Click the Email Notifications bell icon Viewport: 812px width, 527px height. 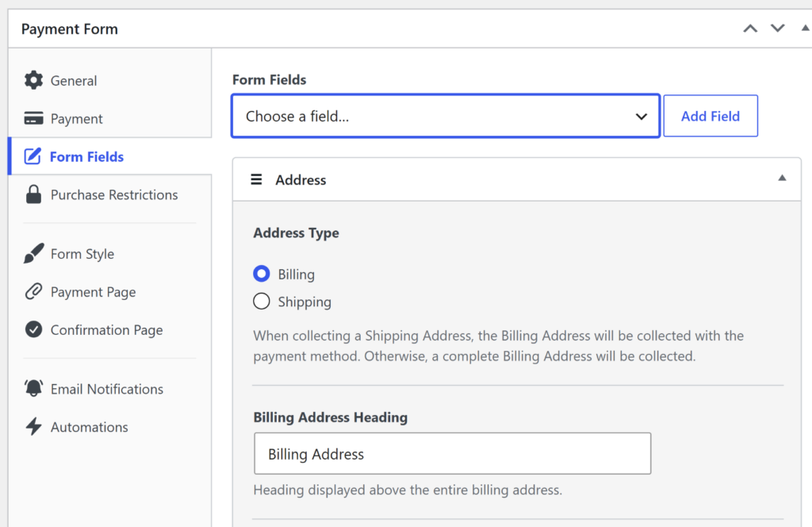click(x=33, y=388)
